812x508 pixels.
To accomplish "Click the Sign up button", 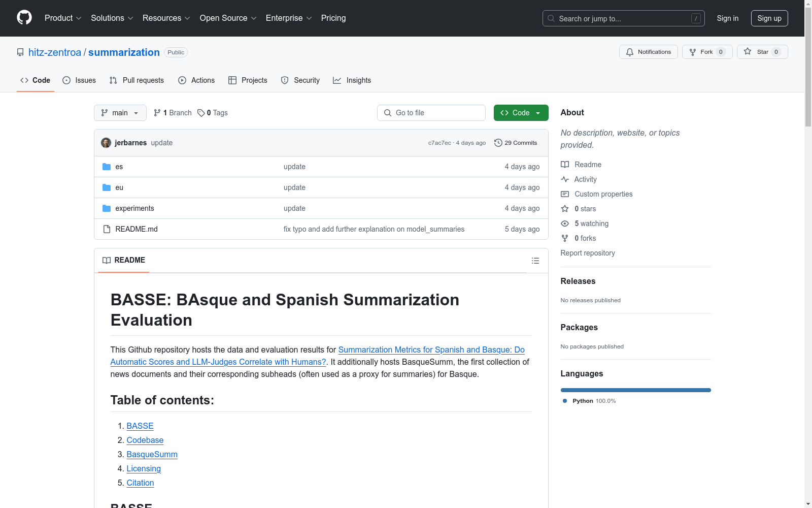I will click(769, 18).
